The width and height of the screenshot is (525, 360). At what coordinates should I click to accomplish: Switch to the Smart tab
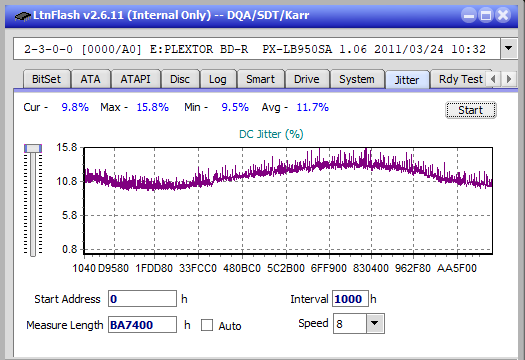pos(260,79)
